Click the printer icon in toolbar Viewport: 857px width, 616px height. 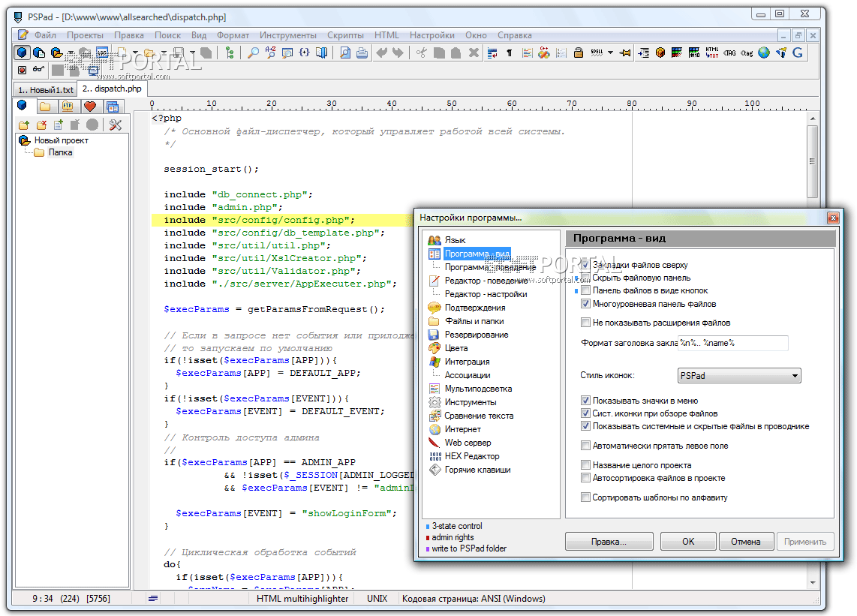362,53
